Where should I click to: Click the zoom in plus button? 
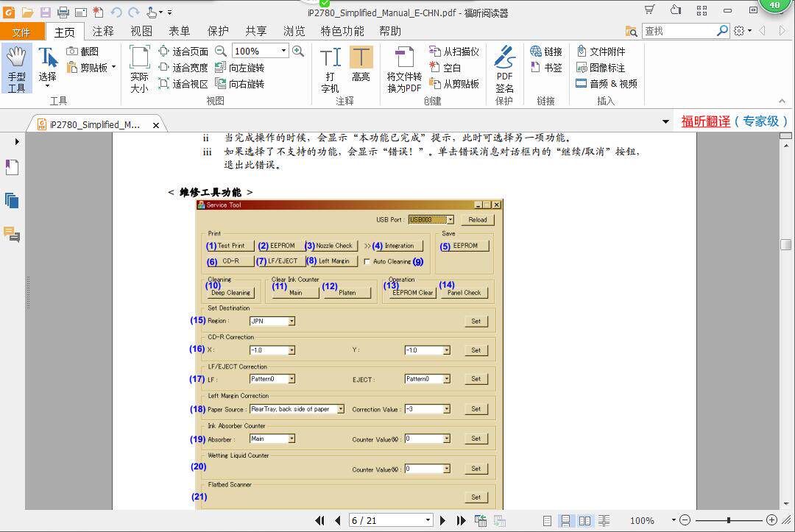click(771, 520)
